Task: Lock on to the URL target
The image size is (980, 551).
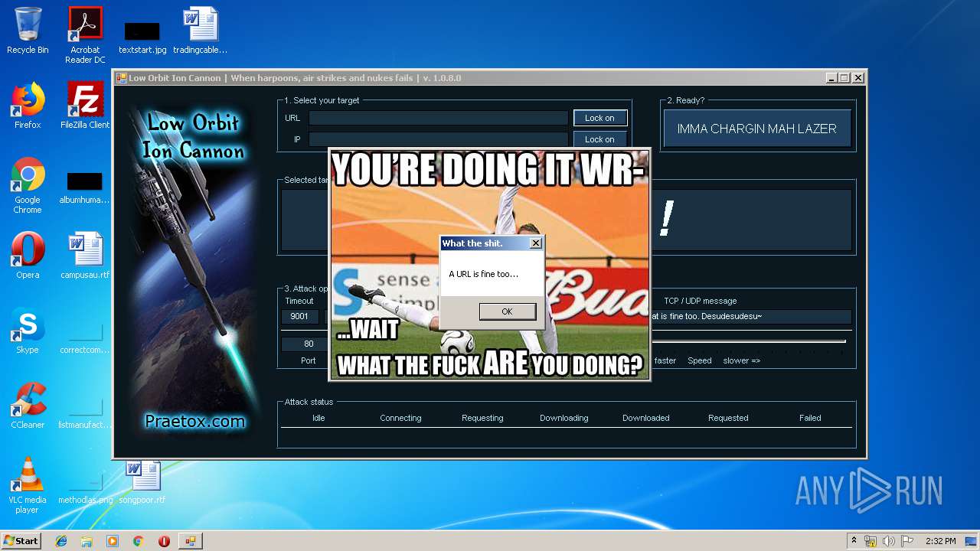Action: [599, 118]
